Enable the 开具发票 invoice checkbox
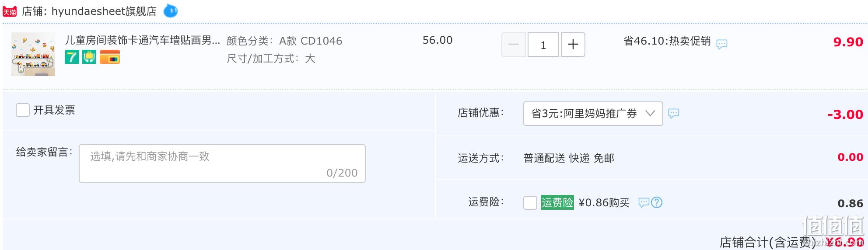868x250 pixels. tap(23, 110)
